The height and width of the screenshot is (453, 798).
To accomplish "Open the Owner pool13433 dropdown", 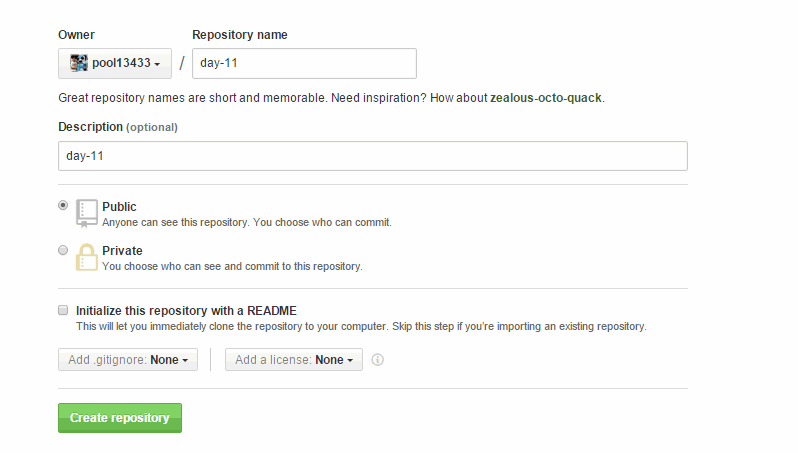I will 115,64.
